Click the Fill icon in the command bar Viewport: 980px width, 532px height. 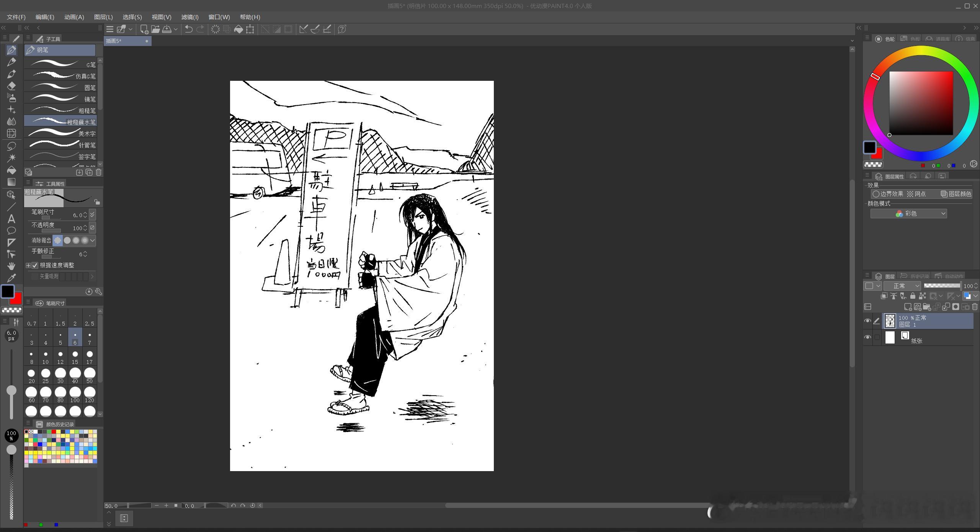[238, 29]
